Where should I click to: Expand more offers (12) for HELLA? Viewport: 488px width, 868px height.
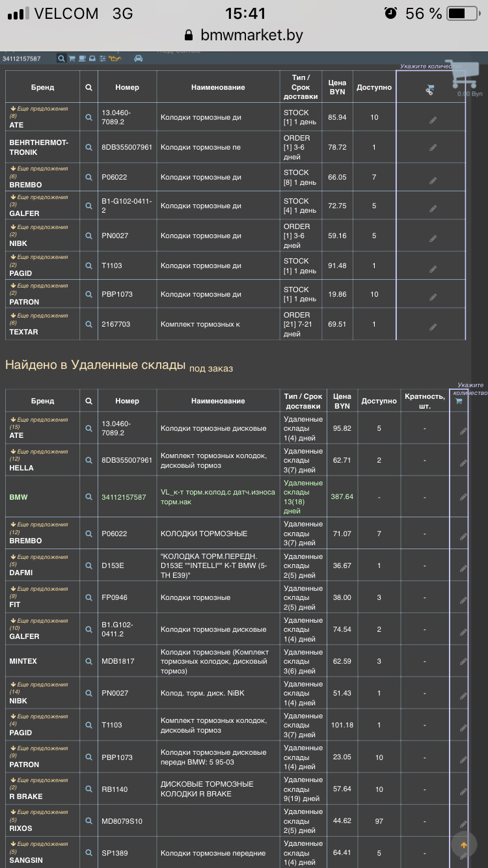pos(38,455)
